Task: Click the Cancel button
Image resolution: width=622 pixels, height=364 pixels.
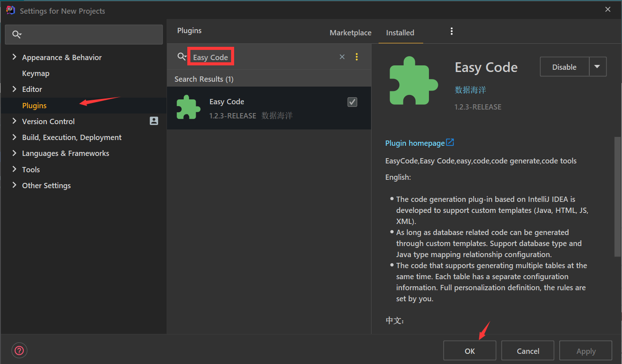Action: coord(528,351)
